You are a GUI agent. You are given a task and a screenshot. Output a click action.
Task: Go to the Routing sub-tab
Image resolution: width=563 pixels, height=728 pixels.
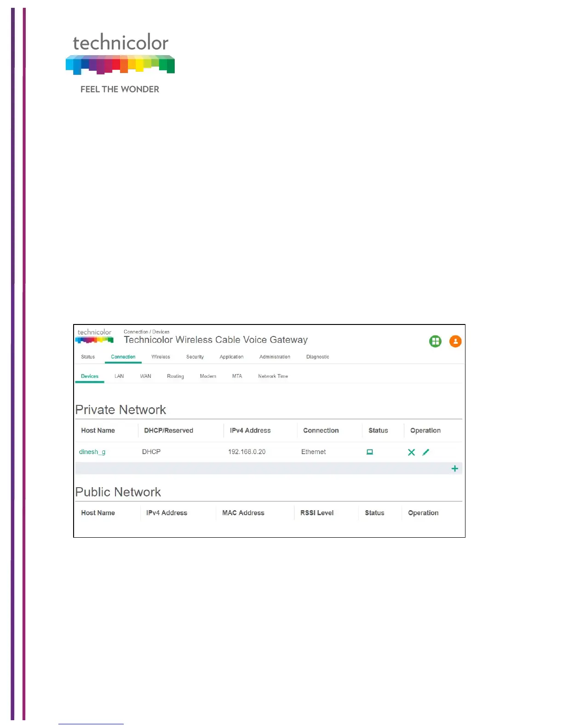[175, 376]
